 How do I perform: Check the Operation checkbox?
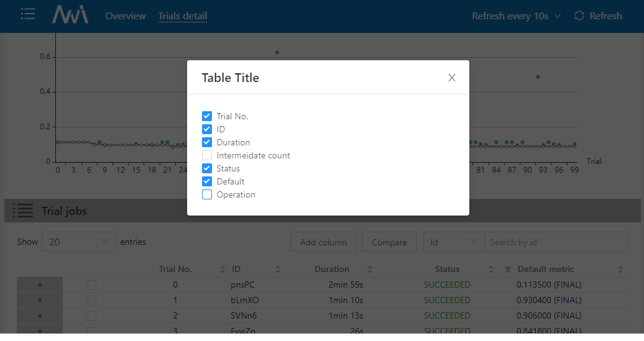click(207, 194)
